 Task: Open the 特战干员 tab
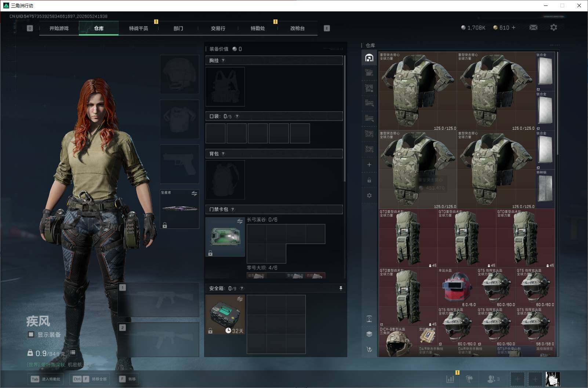pos(138,28)
